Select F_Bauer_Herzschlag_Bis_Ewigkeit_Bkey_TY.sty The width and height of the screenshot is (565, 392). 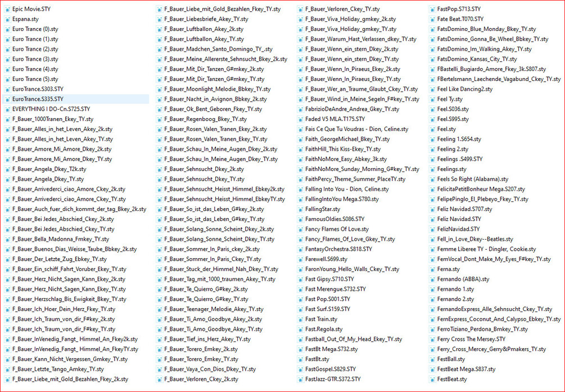(69, 299)
